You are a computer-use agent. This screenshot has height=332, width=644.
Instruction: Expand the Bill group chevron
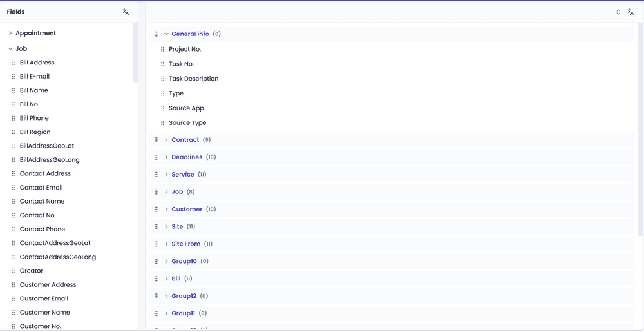(166, 278)
